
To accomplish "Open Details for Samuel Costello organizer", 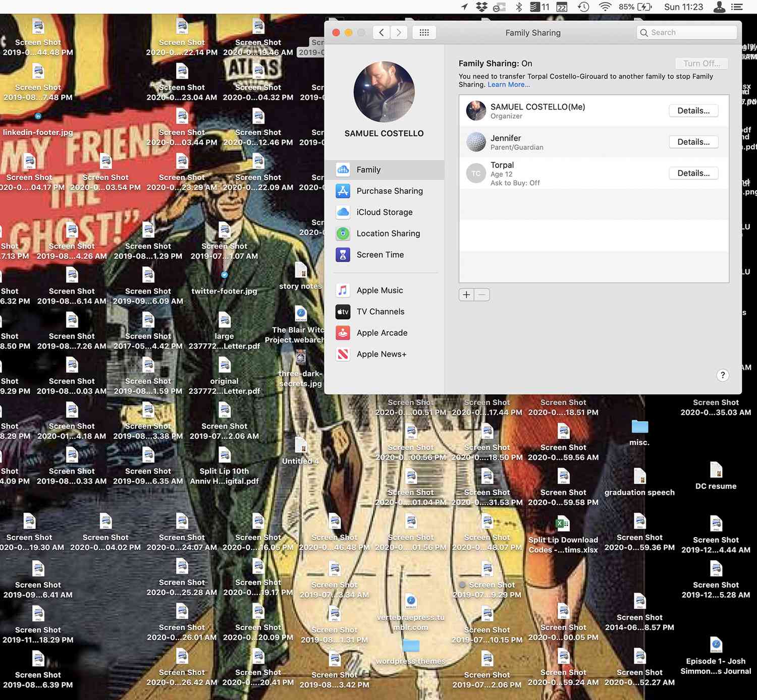I will (x=693, y=111).
